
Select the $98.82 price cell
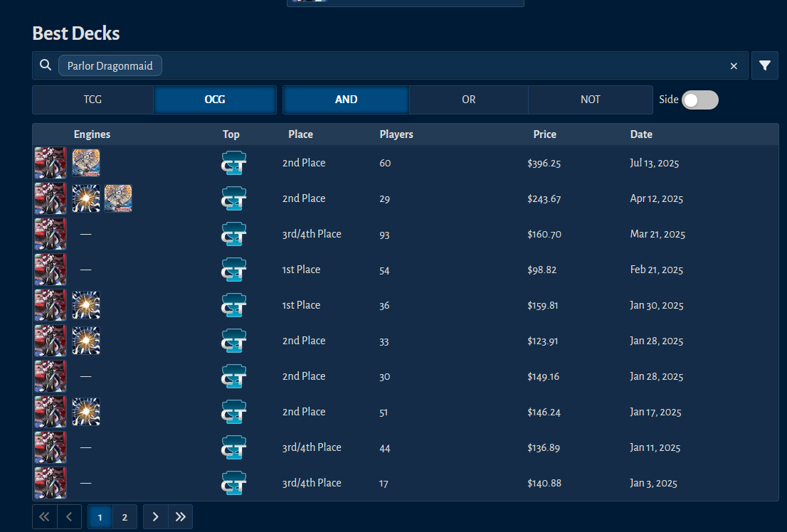pos(542,270)
